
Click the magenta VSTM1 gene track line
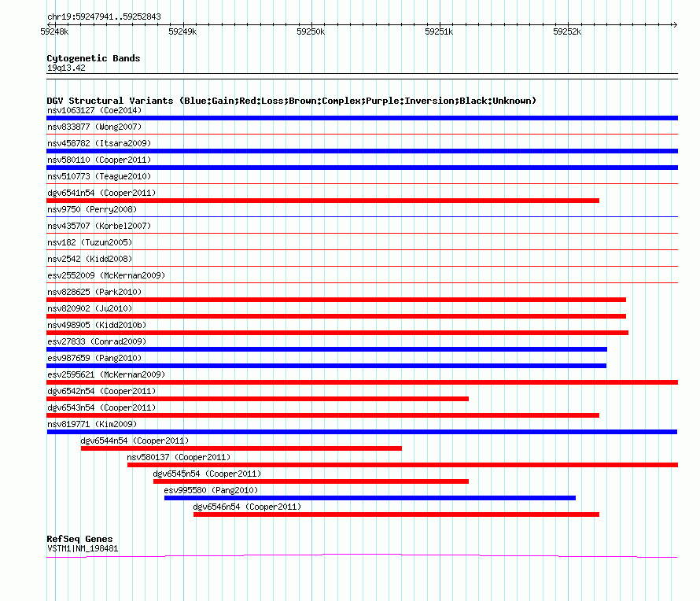(x=362, y=556)
